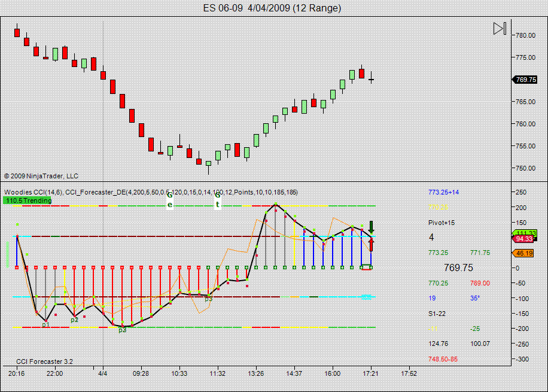Screen dimensions: 548x392
Task: Click the green 773.25 value
Action: coord(438,253)
